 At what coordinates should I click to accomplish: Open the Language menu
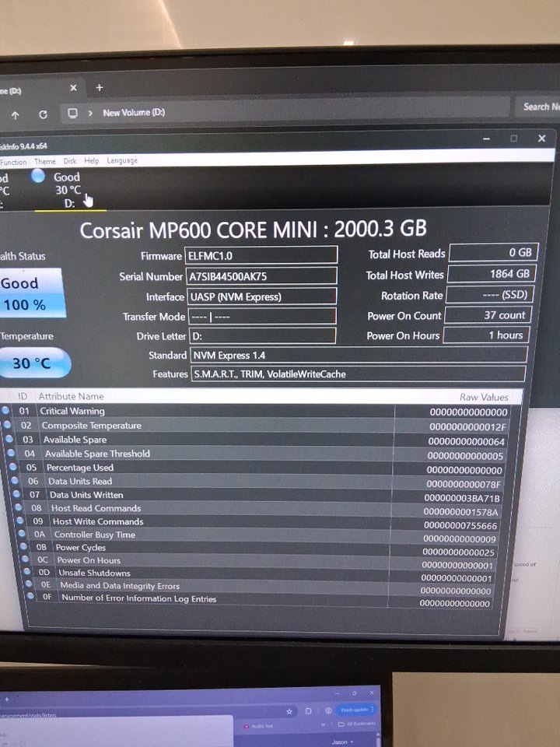122,161
